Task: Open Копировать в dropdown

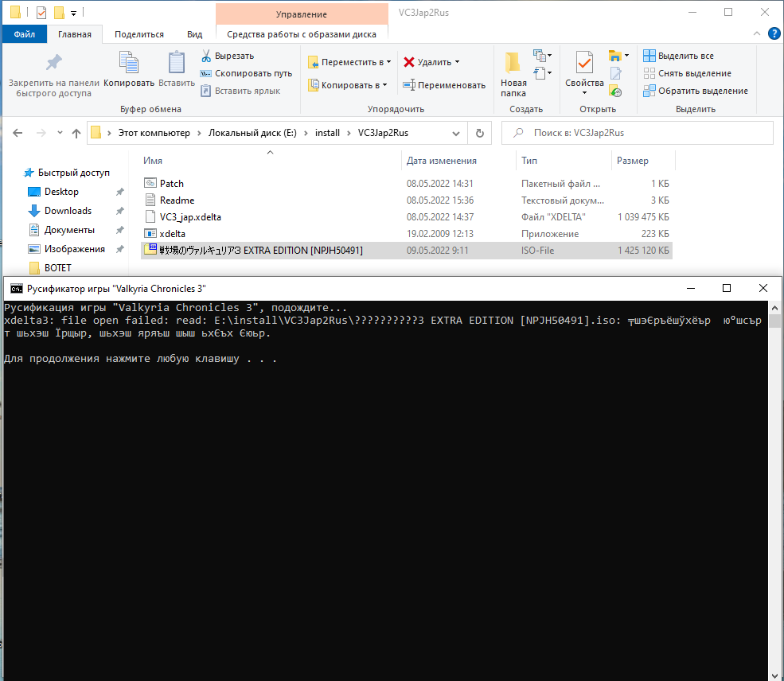Action: (x=348, y=85)
